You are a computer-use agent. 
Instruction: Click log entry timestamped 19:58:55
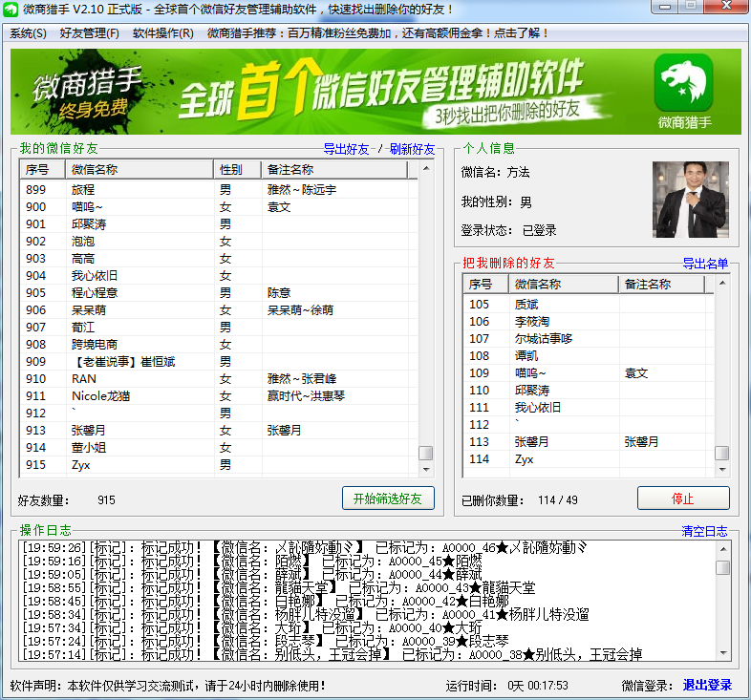coord(279,588)
